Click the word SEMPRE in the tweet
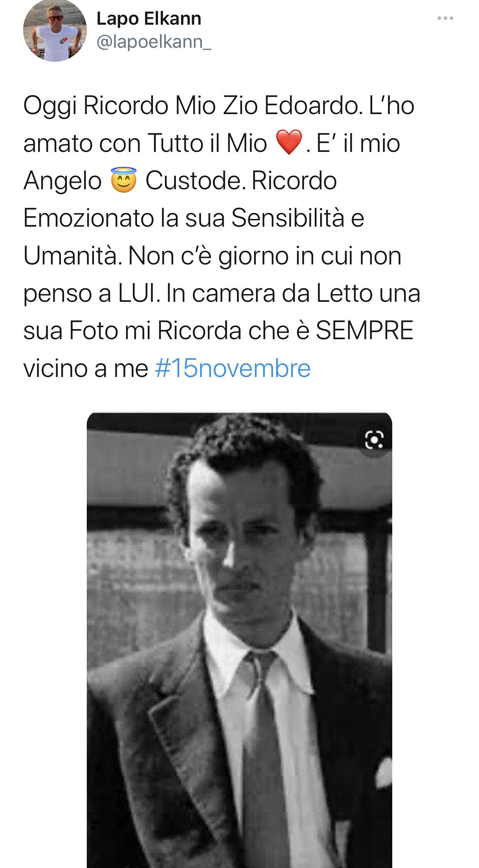Screen dimensions: 479x868 click(364, 331)
